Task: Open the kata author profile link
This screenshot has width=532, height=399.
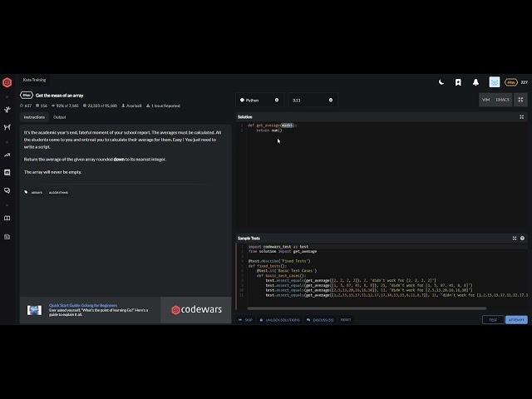Action: (131, 106)
